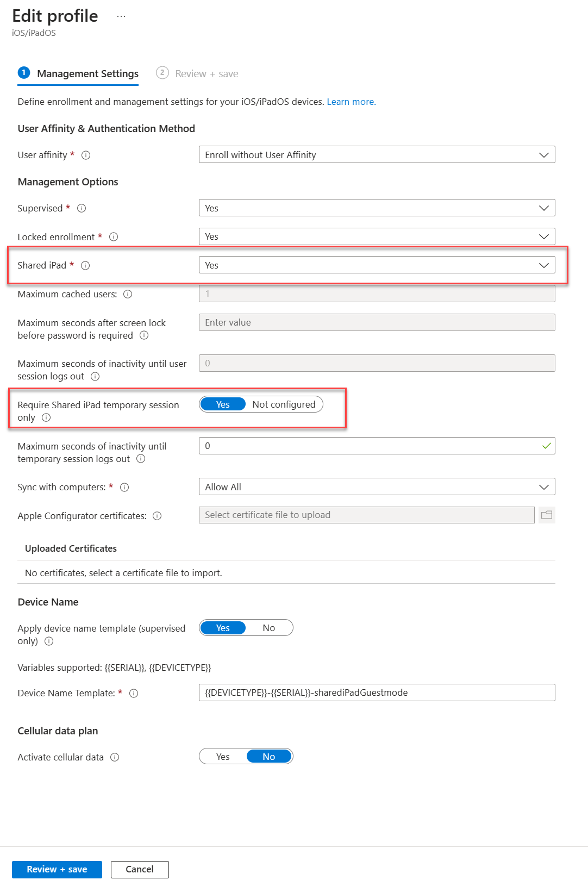Click the Cancel button
This screenshot has width=588, height=886.
[139, 869]
